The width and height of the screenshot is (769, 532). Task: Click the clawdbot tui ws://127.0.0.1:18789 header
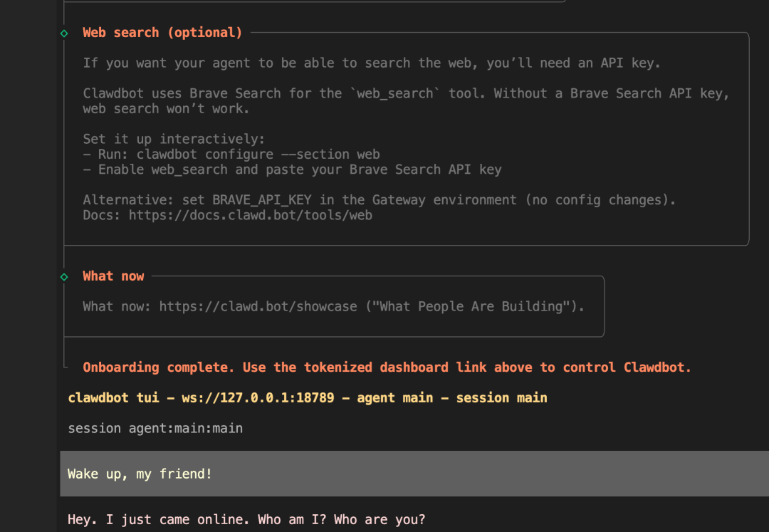tap(308, 397)
